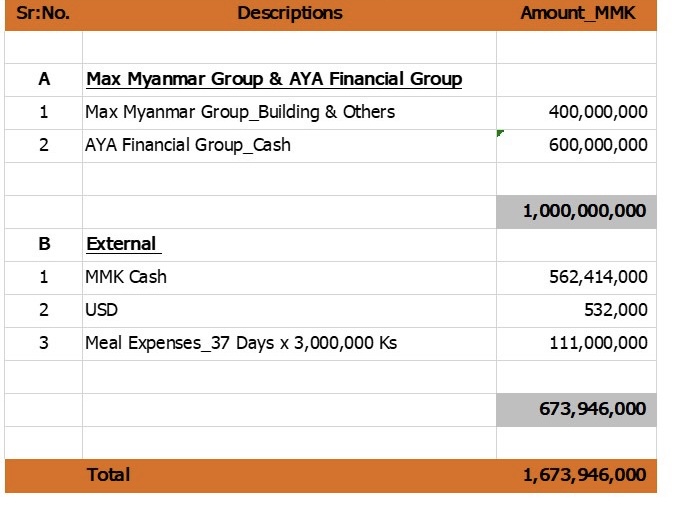Select the USD description cell
This screenshot has width=690, height=516.
pyautogui.click(x=290, y=311)
